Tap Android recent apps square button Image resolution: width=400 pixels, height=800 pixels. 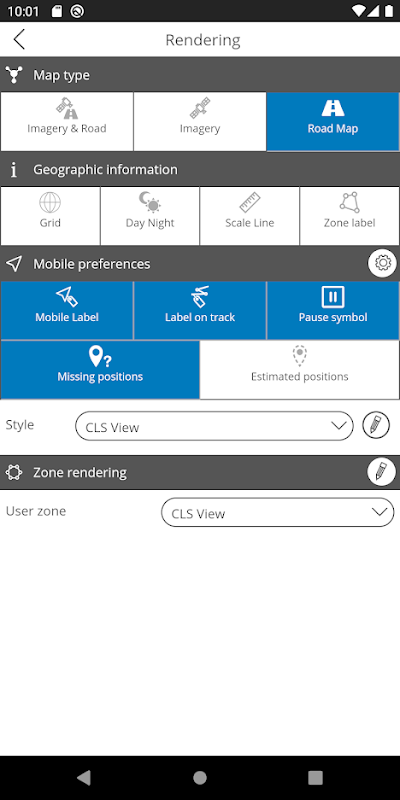[x=315, y=778]
